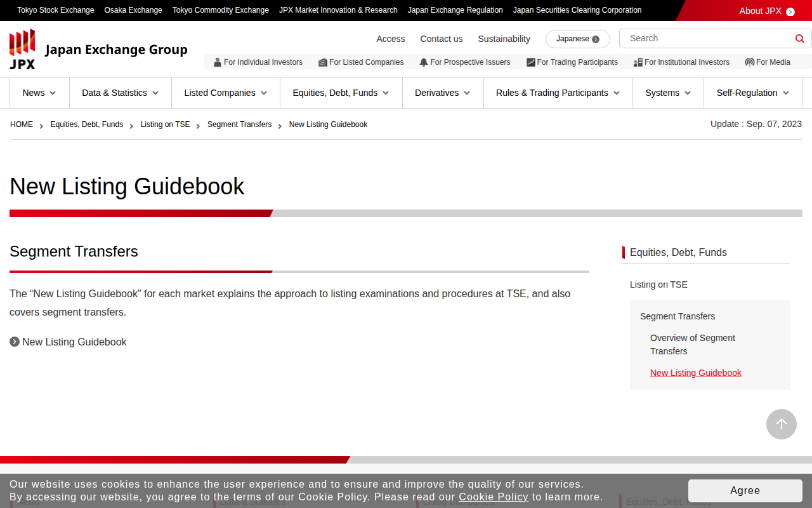The height and width of the screenshot is (508, 812).
Task: Select sidebar New Listing Guidebook link
Action: point(696,373)
